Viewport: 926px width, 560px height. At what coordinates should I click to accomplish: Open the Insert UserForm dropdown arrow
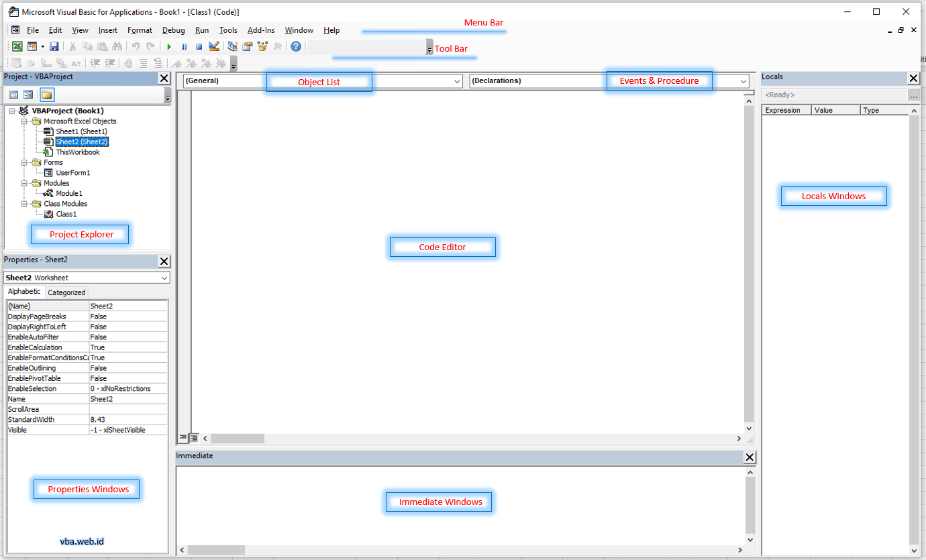pos(42,46)
